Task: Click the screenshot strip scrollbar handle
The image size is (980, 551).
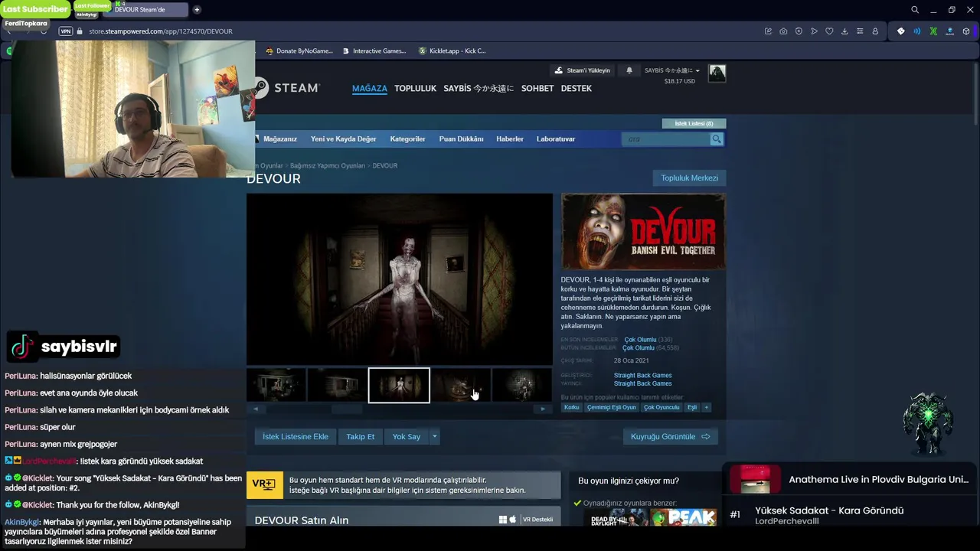Action: pyautogui.click(x=346, y=409)
